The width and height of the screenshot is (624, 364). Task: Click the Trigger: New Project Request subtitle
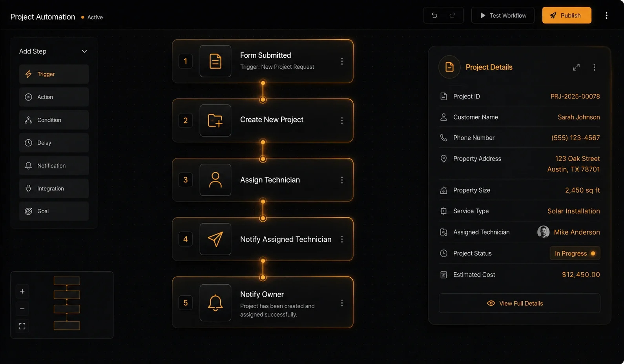[277, 67]
